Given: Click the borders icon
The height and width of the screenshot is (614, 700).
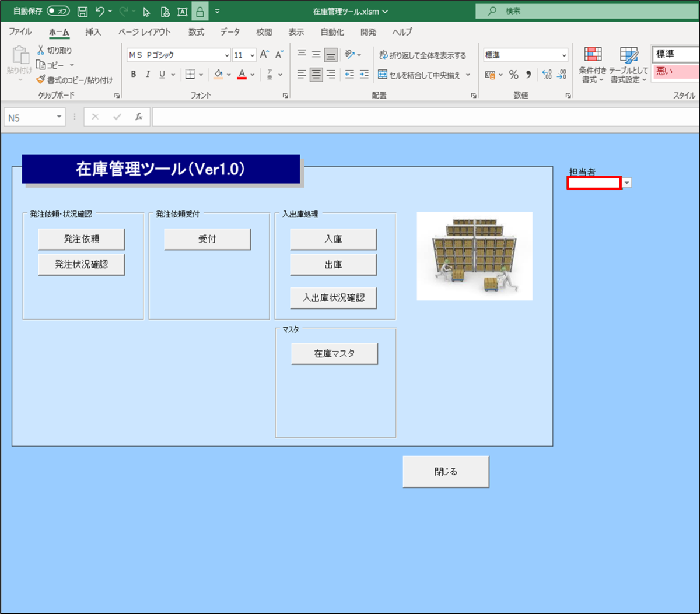Looking at the screenshot, I should (190, 75).
